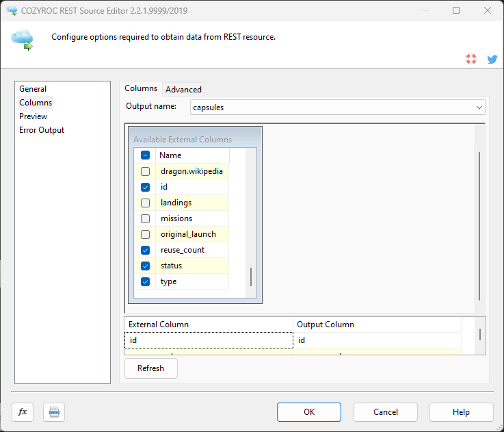Viewport: 504px width, 432px height.
Task: Select the type row name
Action: pos(192,281)
